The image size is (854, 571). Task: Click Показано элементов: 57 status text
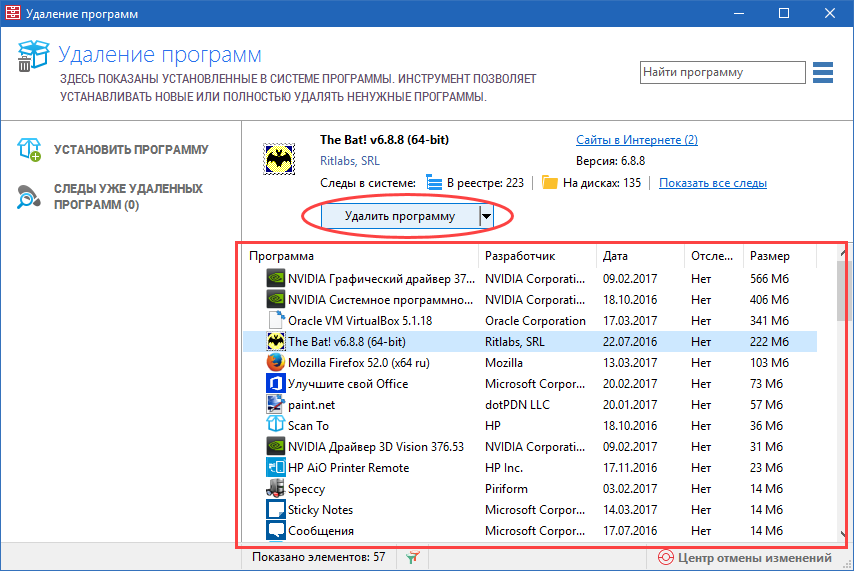(x=319, y=557)
